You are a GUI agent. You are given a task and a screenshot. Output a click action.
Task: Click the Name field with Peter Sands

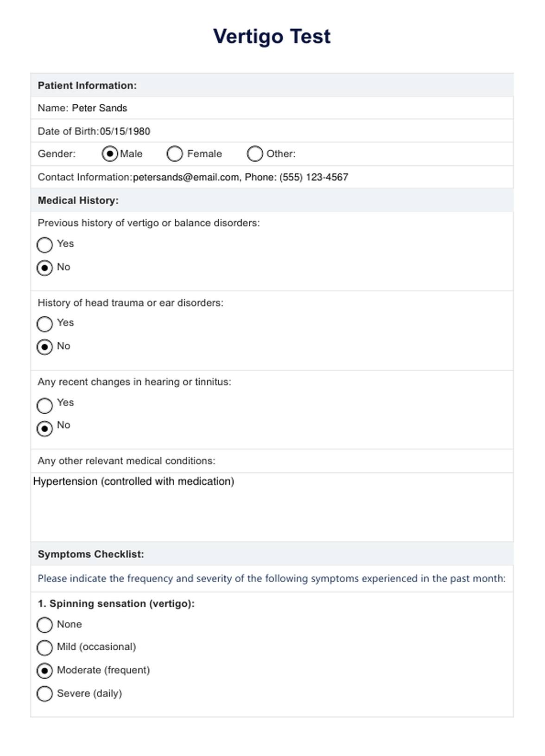100,108
